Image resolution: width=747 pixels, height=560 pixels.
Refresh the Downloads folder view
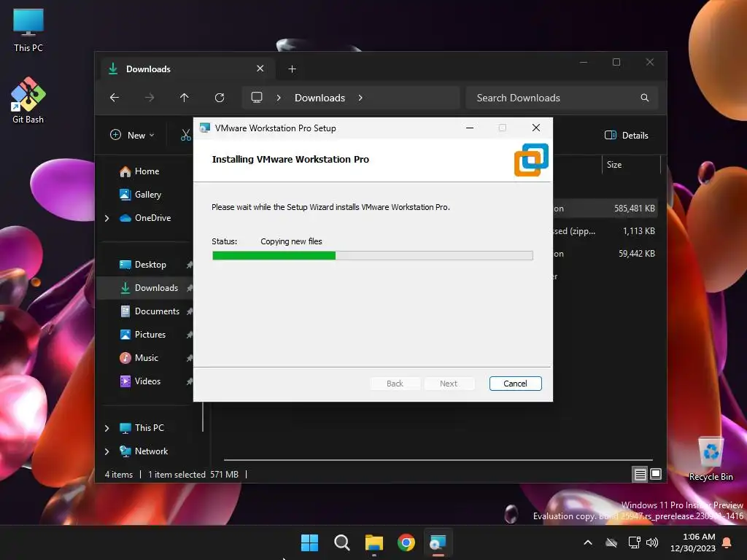[x=220, y=98]
